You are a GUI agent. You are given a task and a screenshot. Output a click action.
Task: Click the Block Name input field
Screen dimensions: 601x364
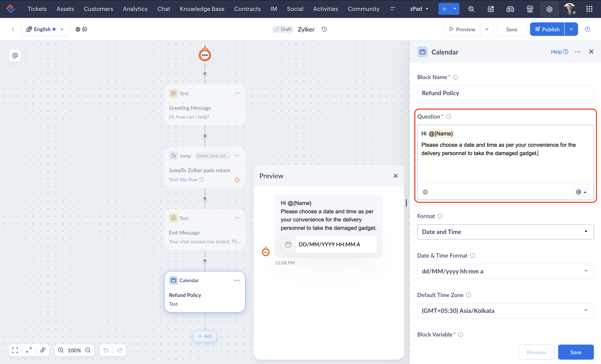click(505, 93)
